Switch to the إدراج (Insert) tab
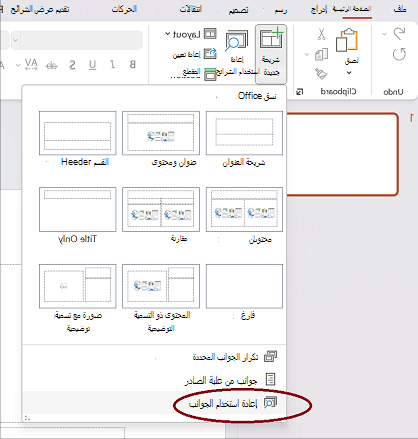Viewport: 418px width, 439px height. pyautogui.click(x=319, y=9)
